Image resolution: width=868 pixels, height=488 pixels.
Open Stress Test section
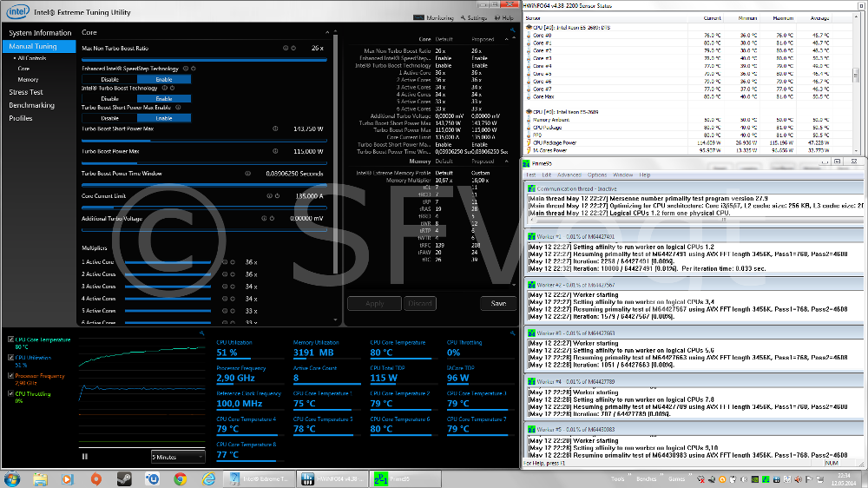coord(25,92)
